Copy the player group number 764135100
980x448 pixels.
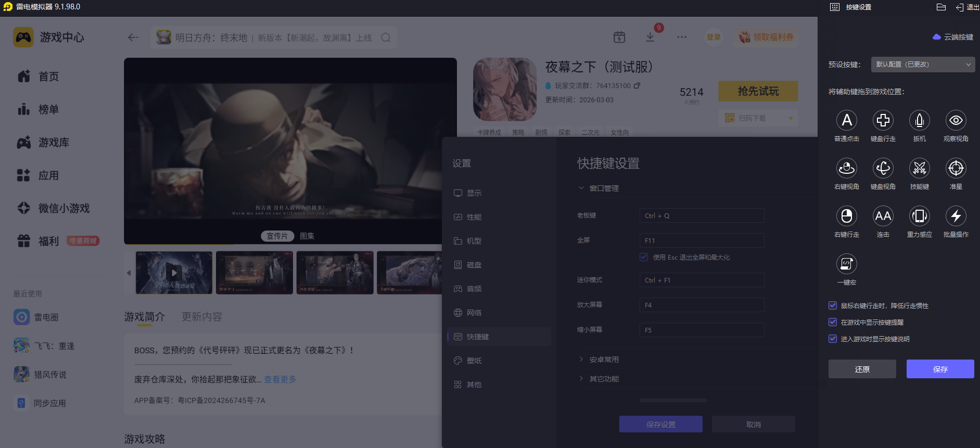[637, 85]
